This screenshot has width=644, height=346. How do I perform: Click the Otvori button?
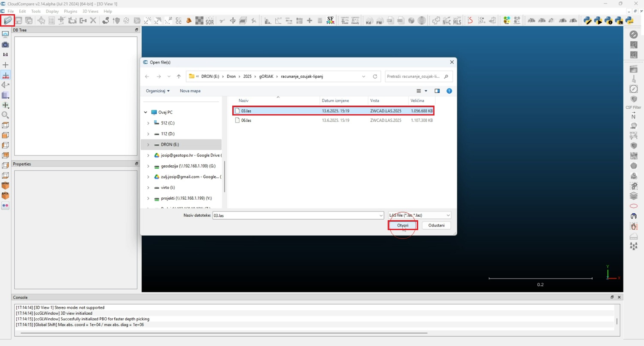click(x=403, y=225)
